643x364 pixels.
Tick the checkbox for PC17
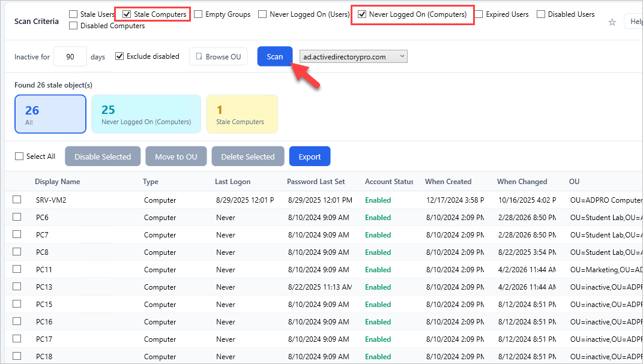(x=17, y=339)
